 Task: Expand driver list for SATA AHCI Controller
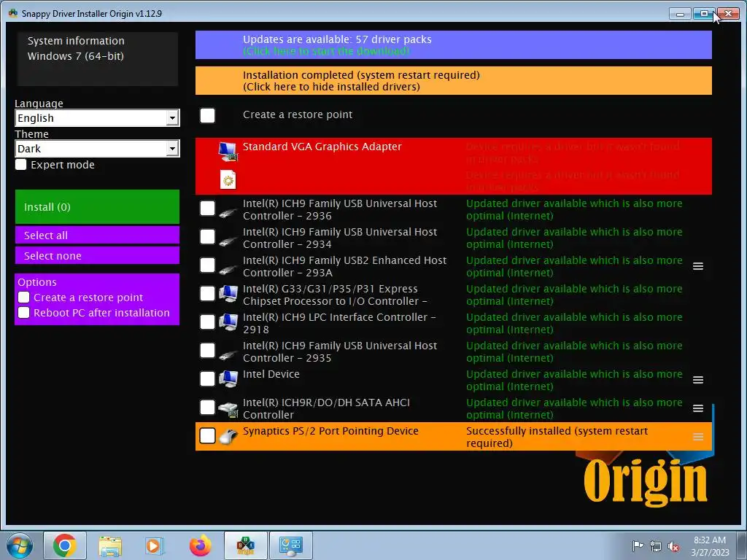(698, 408)
